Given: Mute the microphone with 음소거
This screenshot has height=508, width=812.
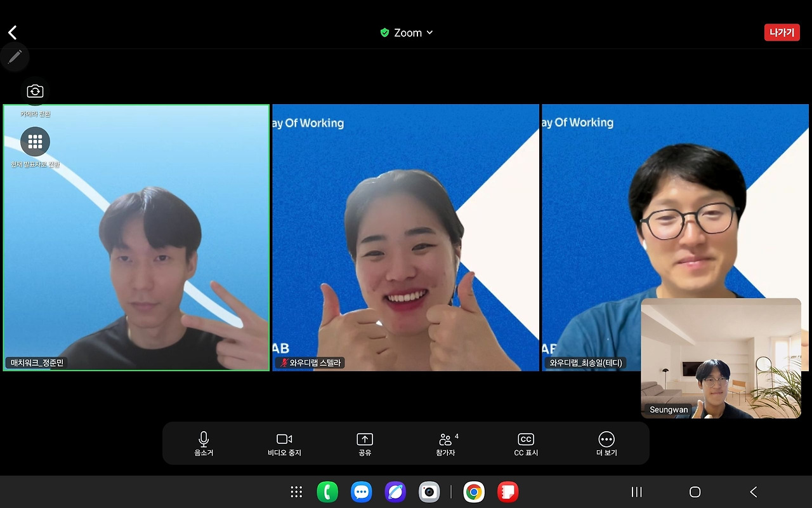Looking at the screenshot, I should click(204, 443).
